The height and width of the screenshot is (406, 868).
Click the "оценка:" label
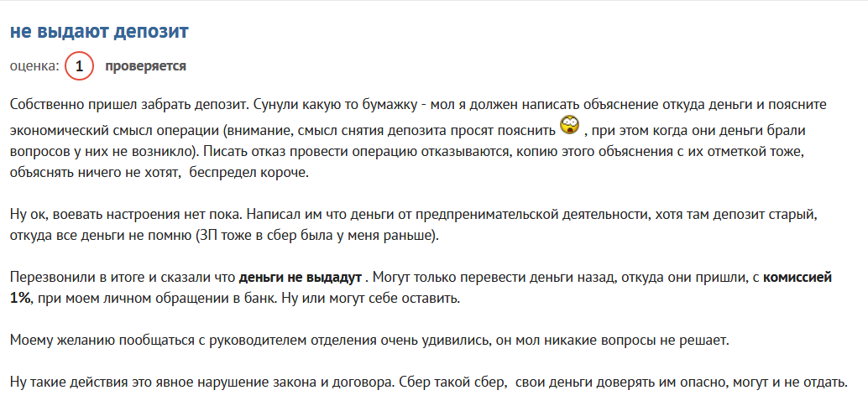click(x=34, y=67)
